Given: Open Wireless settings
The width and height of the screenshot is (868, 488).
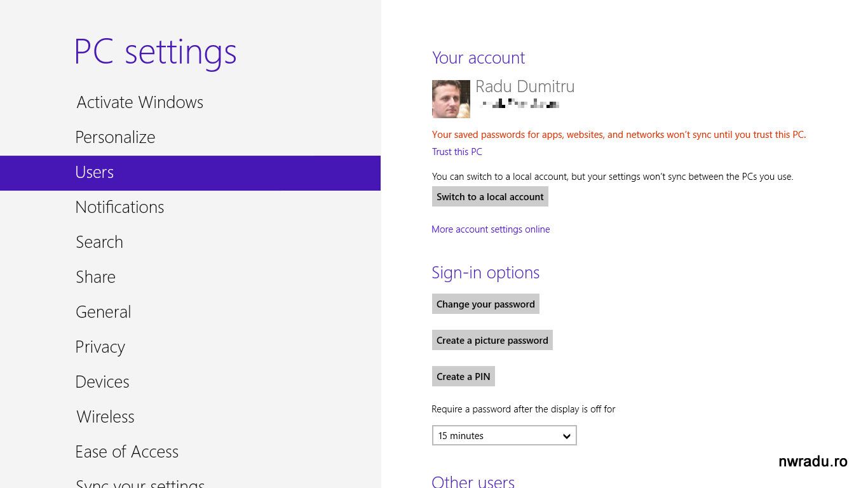Looking at the screenshot, I should (105, 417).
